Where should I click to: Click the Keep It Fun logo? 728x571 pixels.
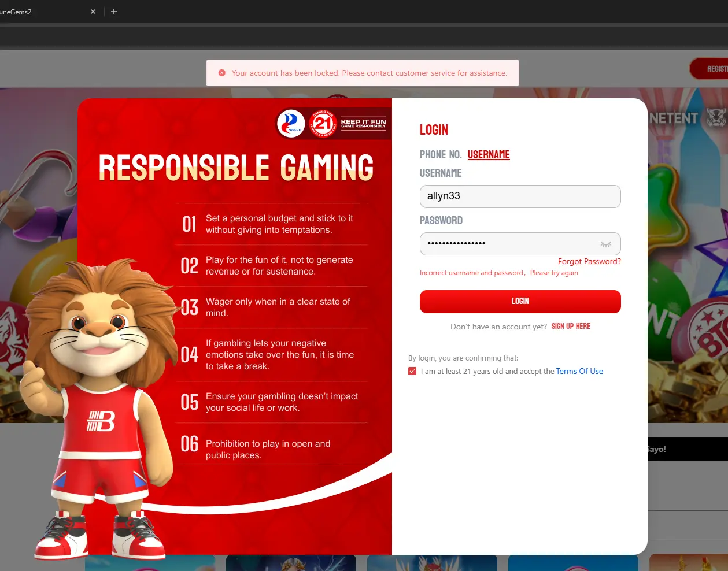point(363,123)
